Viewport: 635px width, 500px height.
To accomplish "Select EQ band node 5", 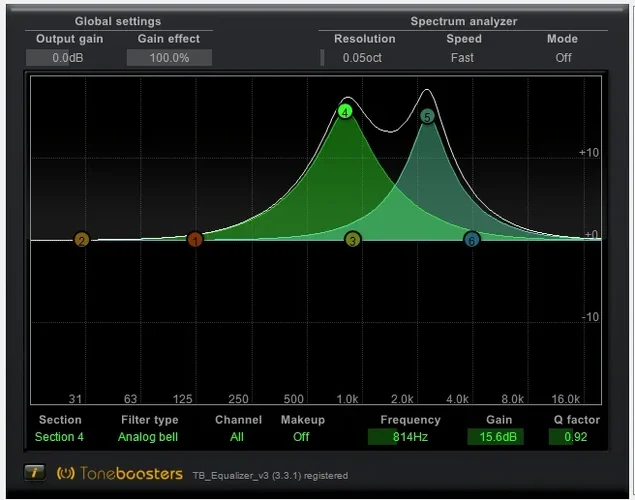I will (x=427, y=117).
